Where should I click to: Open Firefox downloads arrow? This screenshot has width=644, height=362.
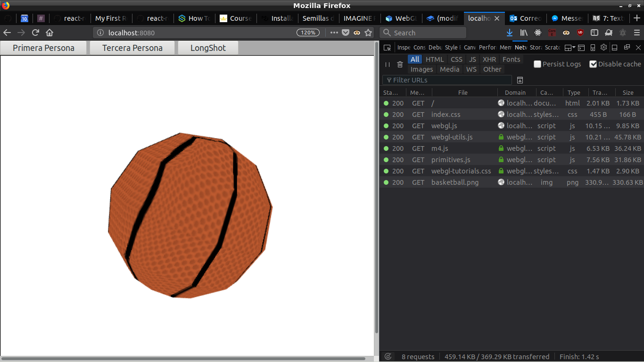pos(510,33)
